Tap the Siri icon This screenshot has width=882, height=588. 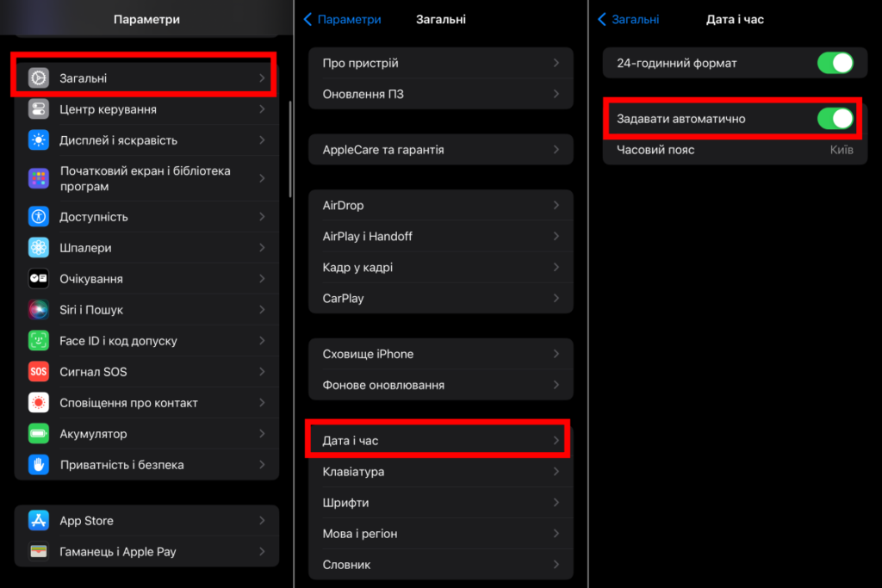[x=39, y=310]
